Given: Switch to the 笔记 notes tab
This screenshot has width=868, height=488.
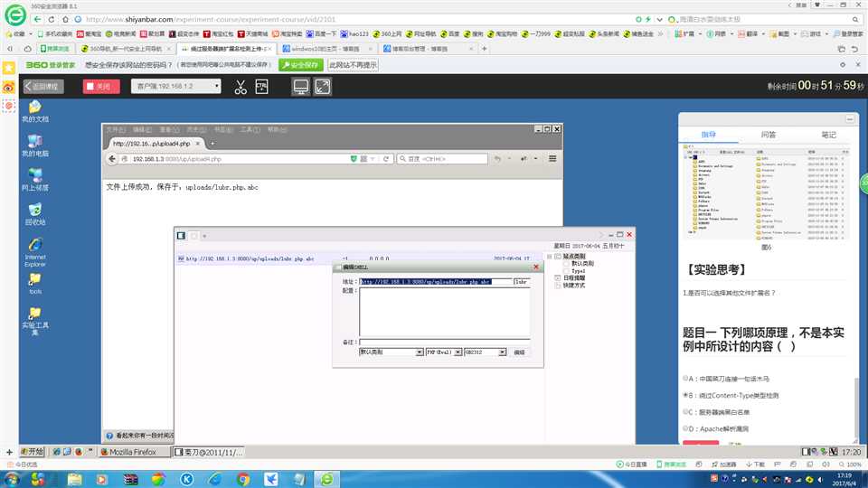Looking at the screenshot, I should pos(828,135).
